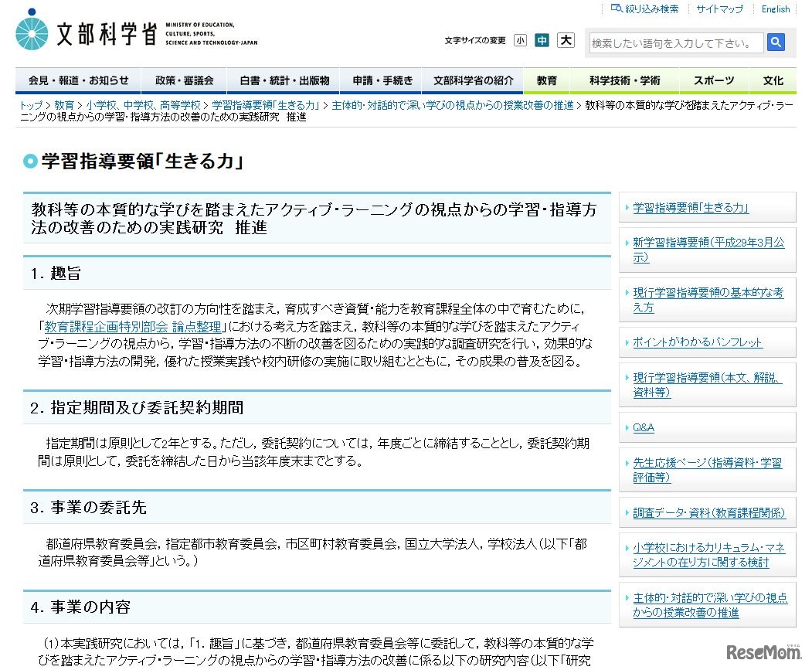The image size is (812, 670).
Task: Click heading 3. 事業の委託先
Action: [x=89, y=507]
